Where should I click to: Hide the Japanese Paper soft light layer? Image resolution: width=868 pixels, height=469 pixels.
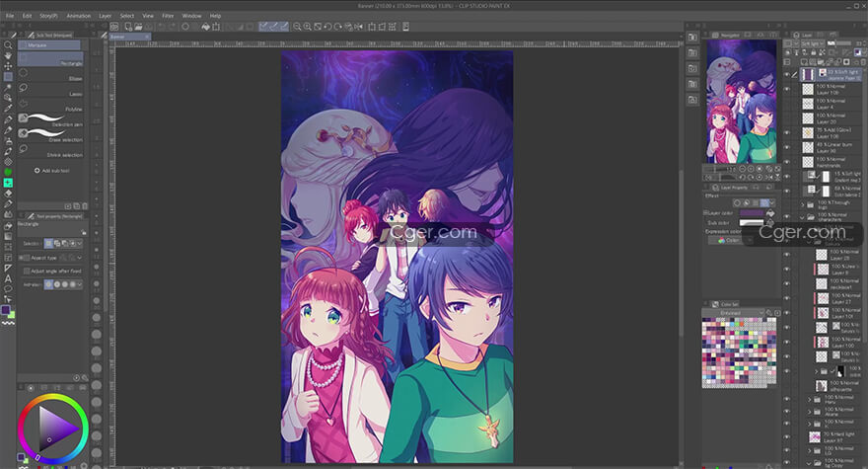tap(787, 74)
